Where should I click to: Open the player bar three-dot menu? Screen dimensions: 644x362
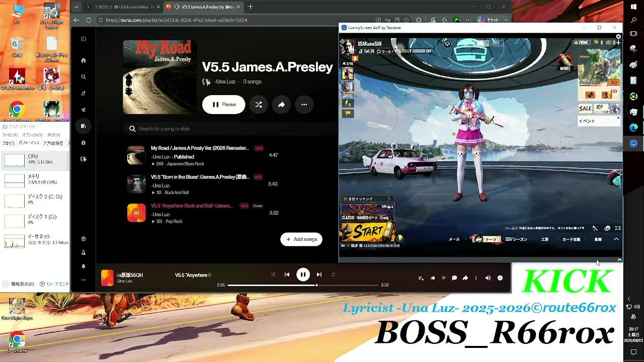(x=476, y=278)
